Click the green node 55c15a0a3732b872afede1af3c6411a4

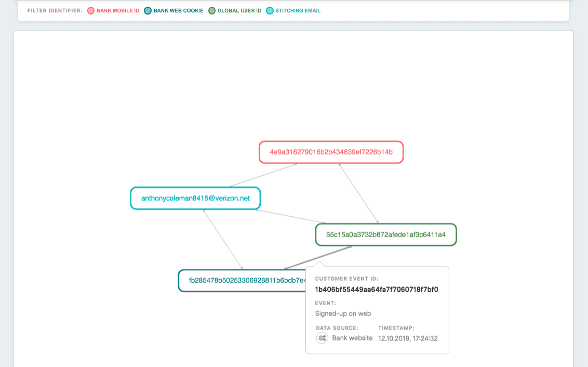(385, 235)
